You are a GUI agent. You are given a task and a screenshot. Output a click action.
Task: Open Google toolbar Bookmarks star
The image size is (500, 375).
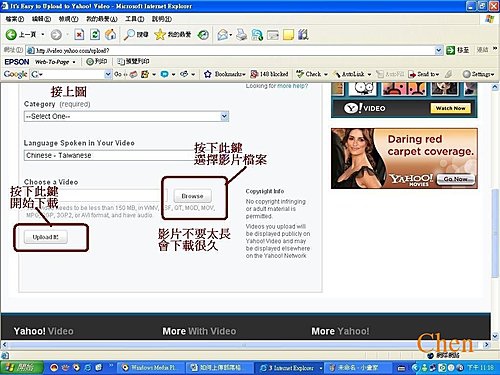[208, 74]
